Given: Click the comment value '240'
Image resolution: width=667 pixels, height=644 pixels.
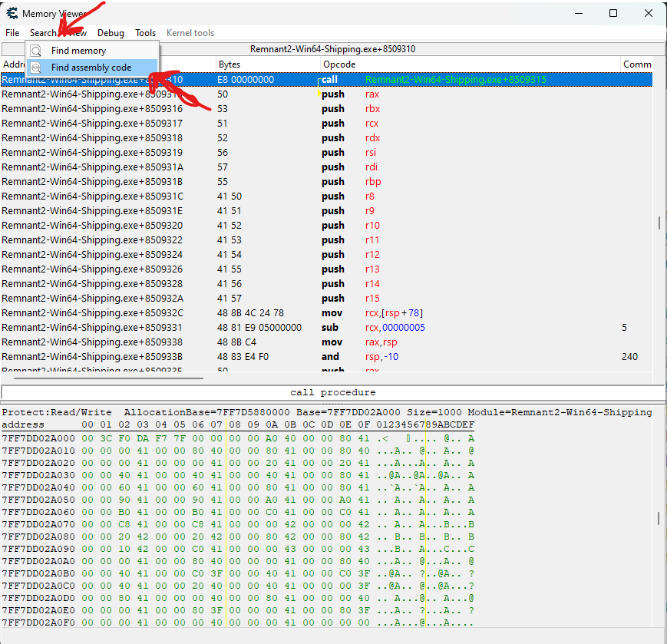Looking at the screenshot, I should [x=629, y=356].
